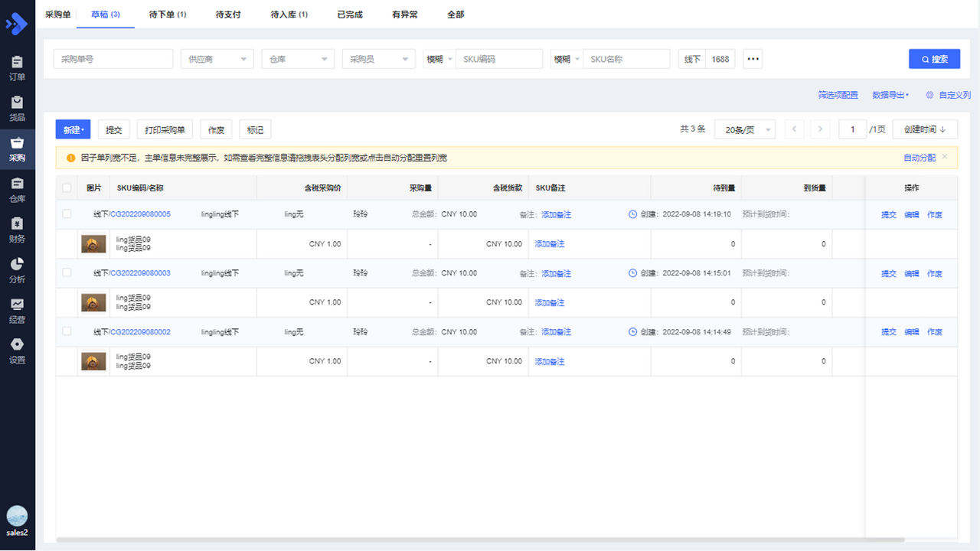Switch to the 全部 tab
980x551 pixels.
(x=455, y=15)
